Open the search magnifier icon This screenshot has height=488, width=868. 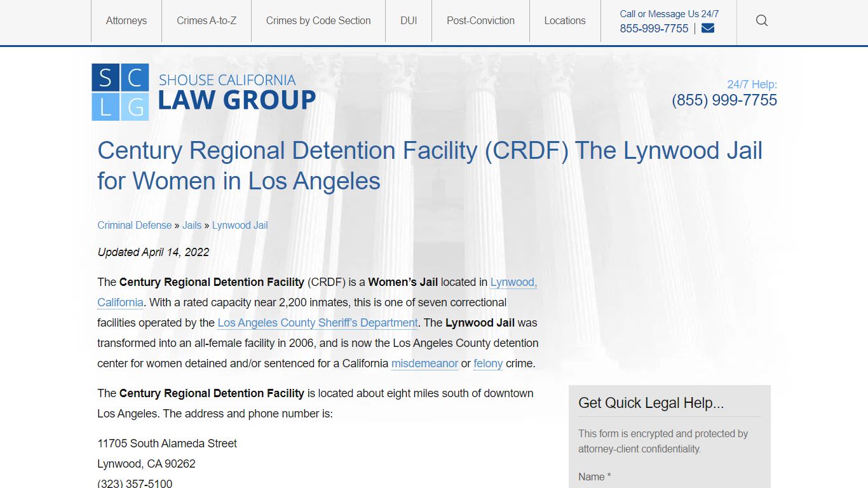pyautogui.click(x=762, y=20)
